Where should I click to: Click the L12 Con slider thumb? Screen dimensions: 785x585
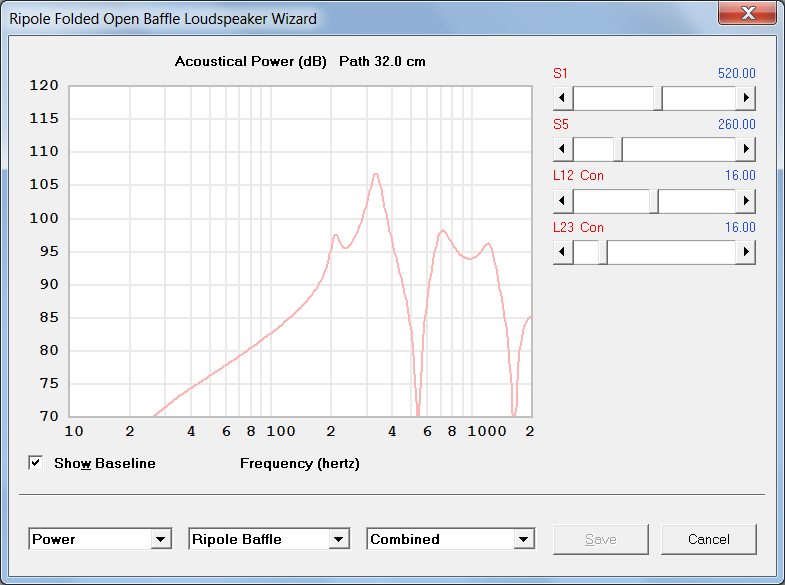point(654,201)
